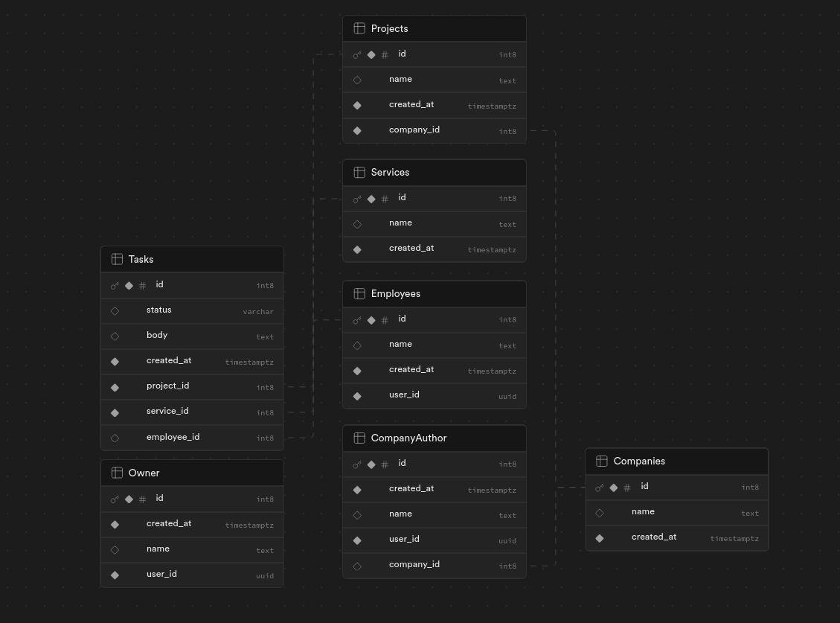This screenshot has height=623, width=840.
Task: Click service_id column in Tasks table
Action: click(192, 412)
